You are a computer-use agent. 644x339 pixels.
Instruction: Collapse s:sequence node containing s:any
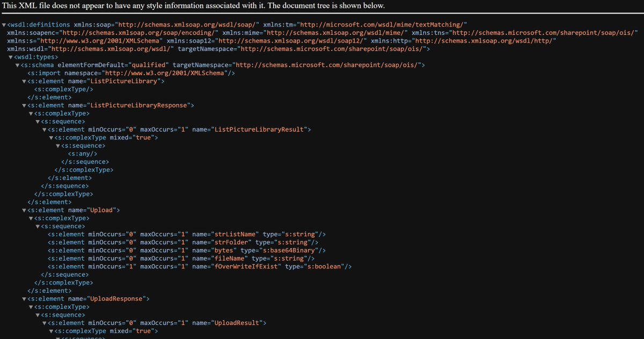(x=58, y=146)
